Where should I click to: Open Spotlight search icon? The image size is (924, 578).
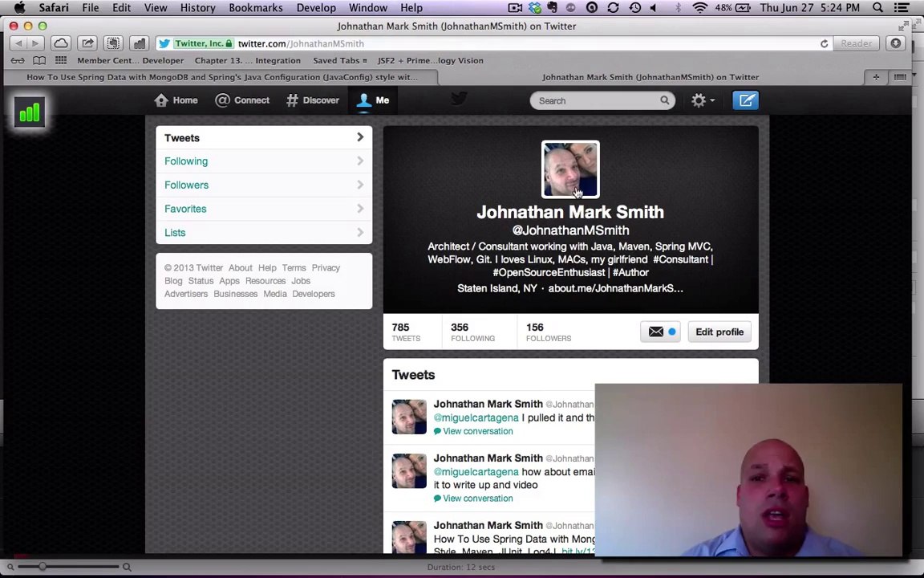(x=877, y=8)
